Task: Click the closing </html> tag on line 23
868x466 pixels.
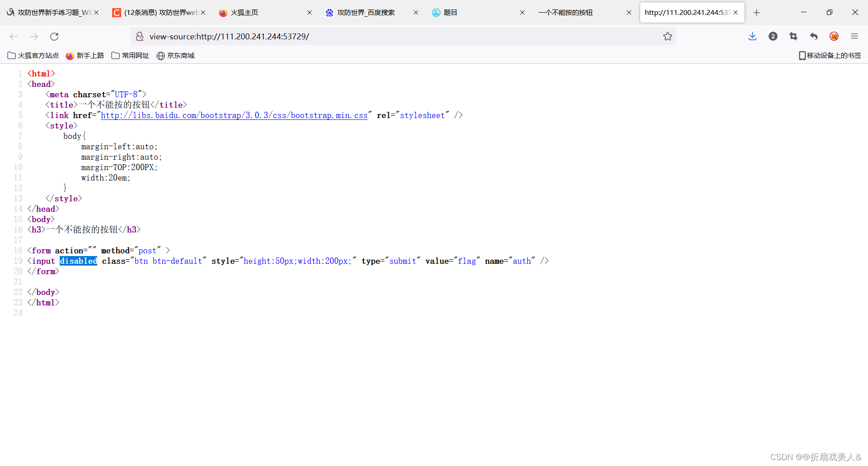Action: click(x=43, y=303)
